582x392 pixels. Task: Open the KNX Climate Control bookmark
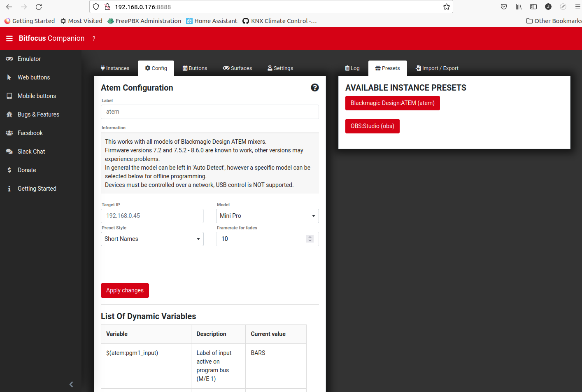tap(279, 21)
